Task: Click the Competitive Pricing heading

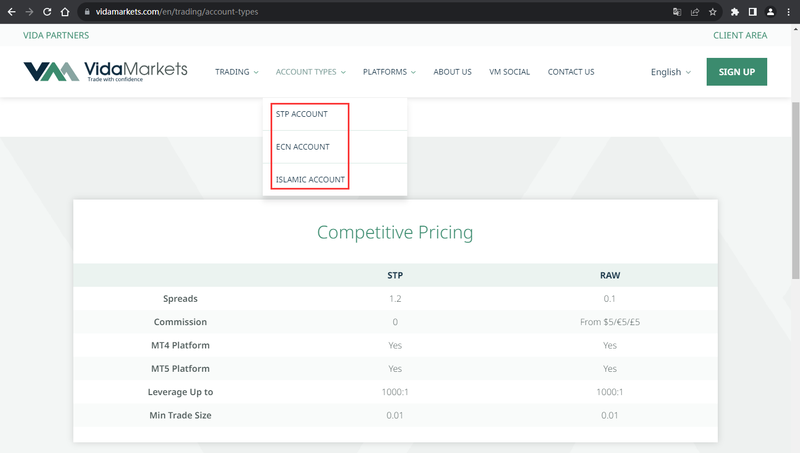Action: pyautogui.click(x=395, y=232)
